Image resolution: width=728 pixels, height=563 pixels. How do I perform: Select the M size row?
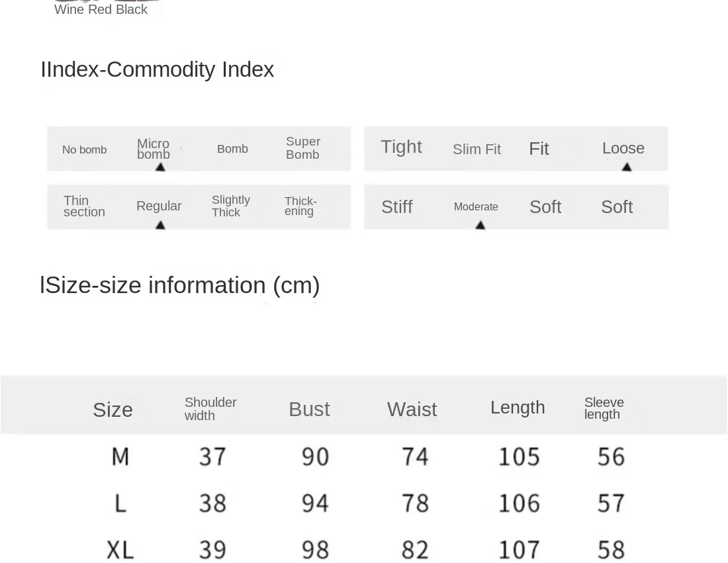(x=364, y=456)
